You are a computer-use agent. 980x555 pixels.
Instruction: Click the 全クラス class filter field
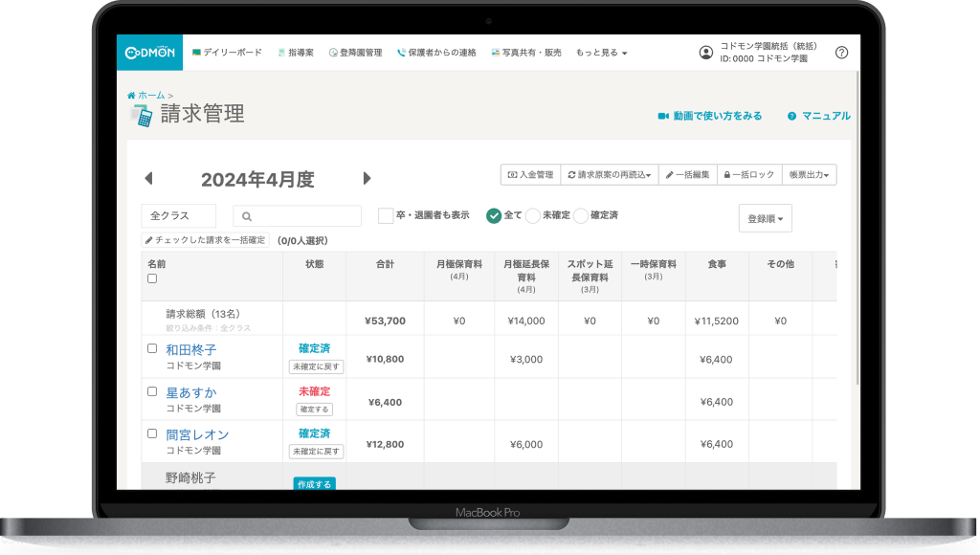point(178,216)
